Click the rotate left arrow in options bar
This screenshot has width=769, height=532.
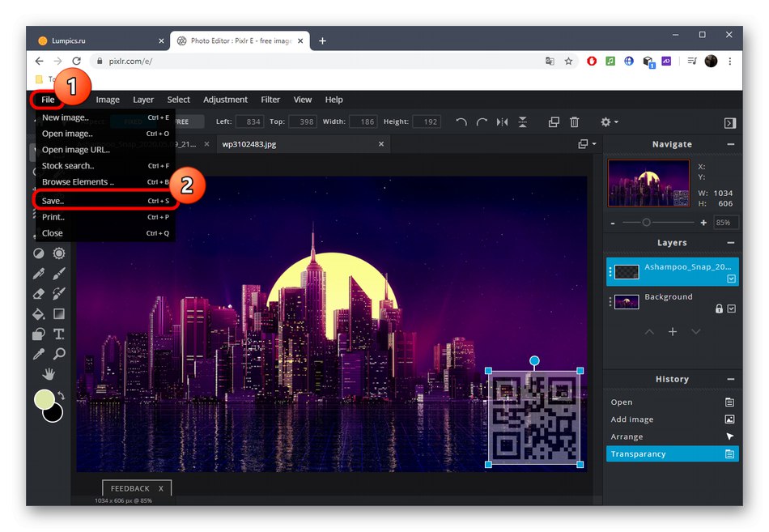[461, 121]
